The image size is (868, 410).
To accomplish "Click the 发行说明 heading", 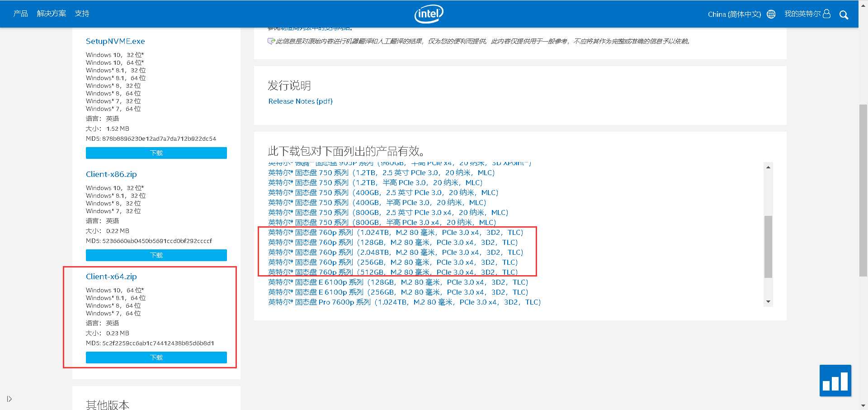I will pos(289,86).
